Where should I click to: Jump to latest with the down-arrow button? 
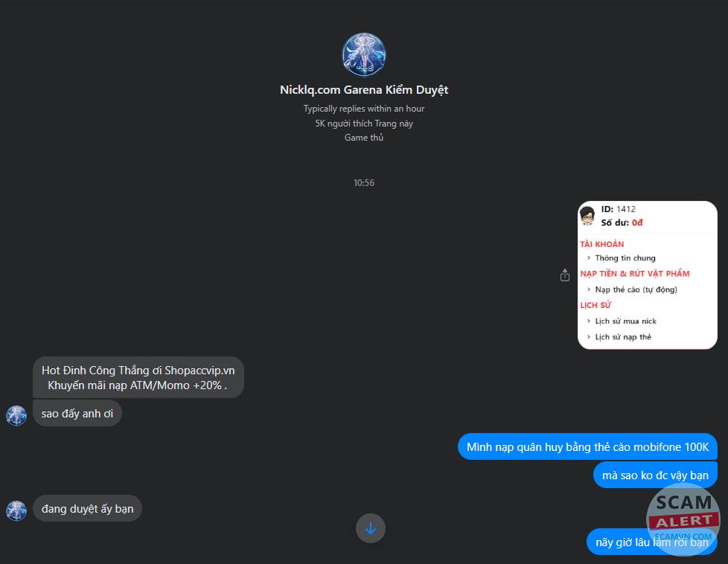(371, 528)
